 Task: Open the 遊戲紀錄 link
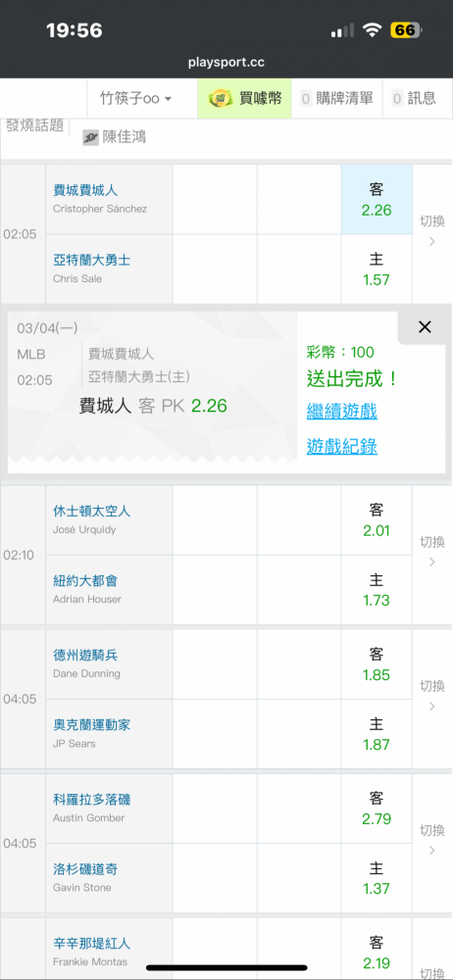tap(341, 446)
